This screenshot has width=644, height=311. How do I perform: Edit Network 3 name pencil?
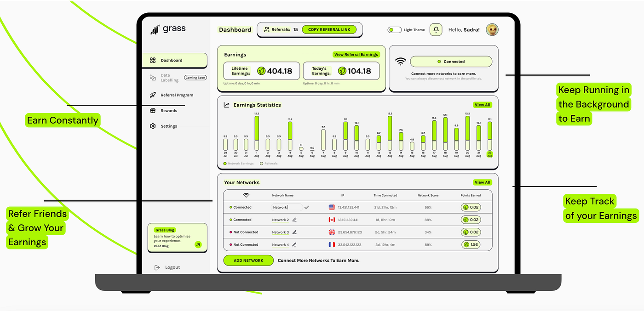pos(294,232)
